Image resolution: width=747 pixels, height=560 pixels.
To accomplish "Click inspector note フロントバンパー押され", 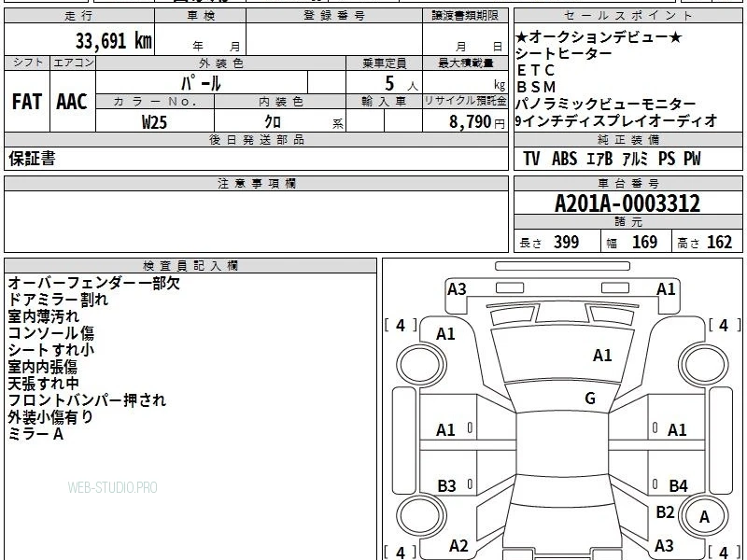I will click(87, 400).
